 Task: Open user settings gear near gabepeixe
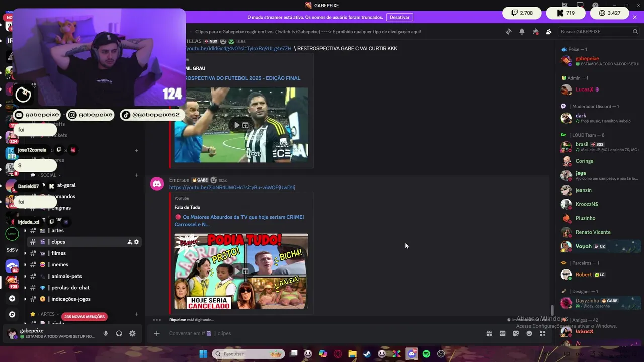coord(132,333)
